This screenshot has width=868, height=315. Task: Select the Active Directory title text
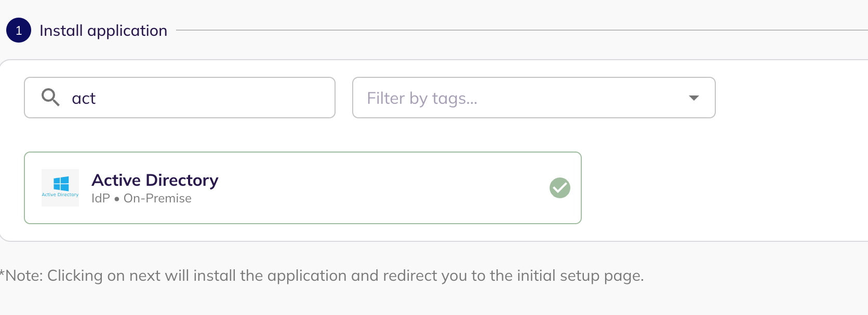(x=155, y=180)
